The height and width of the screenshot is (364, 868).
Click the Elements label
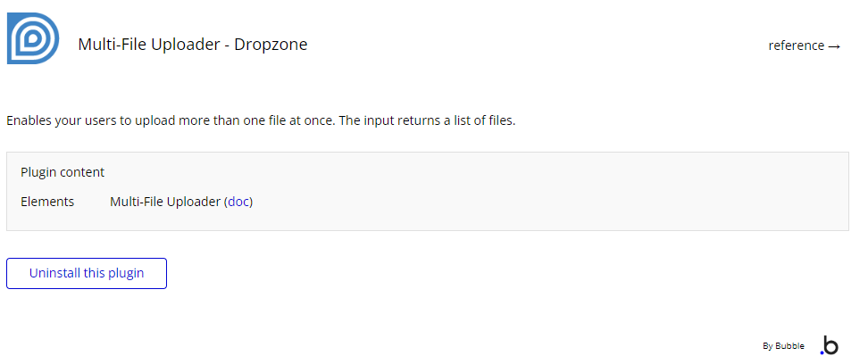[47, 202]
